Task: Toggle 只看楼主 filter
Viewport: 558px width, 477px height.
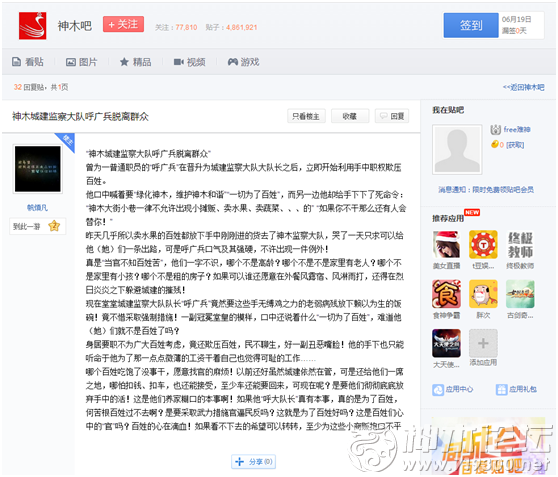Action: click(x=306, y=116)
